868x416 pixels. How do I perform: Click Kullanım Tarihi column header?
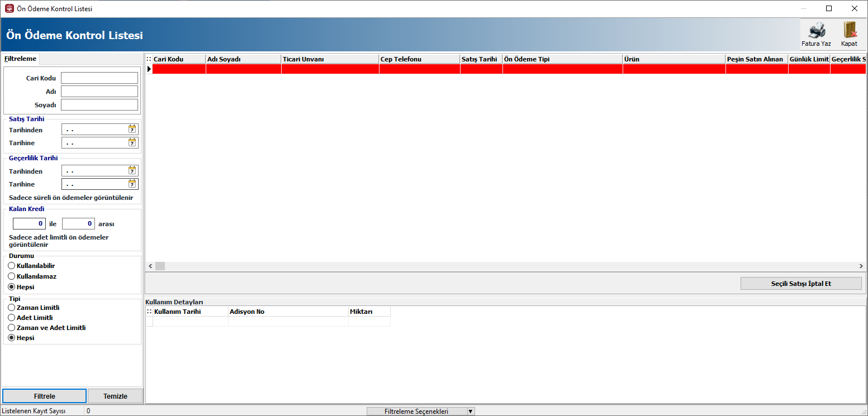(191, 312)
